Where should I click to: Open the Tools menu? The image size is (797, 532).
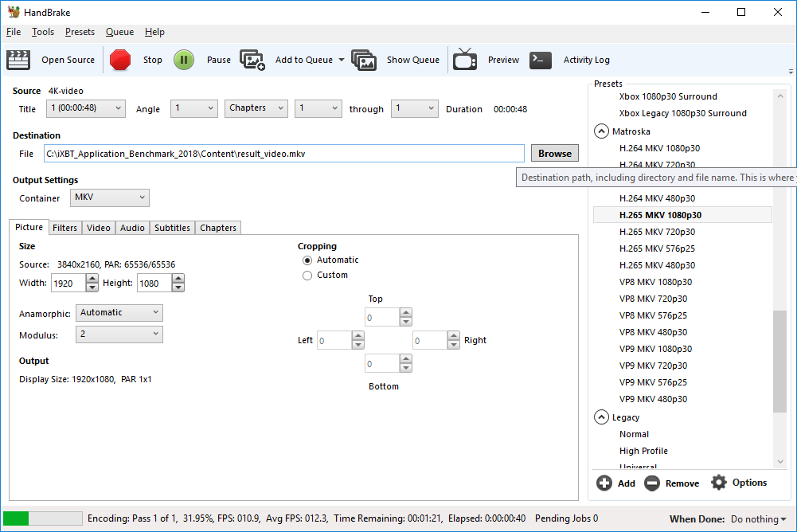43,32
